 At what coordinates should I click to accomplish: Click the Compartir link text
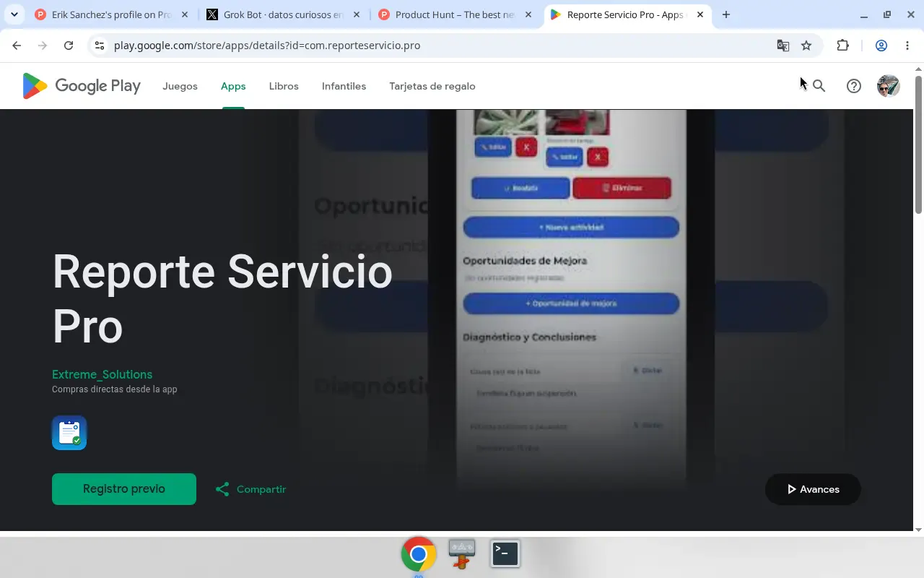point(261,489)
